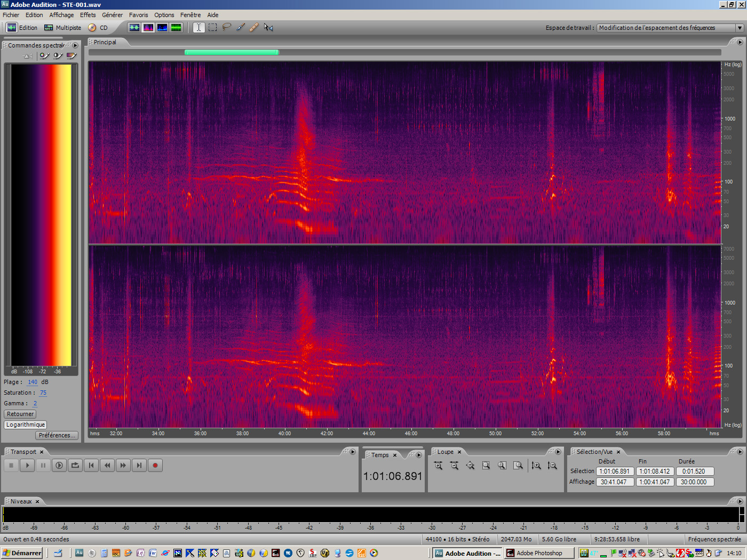Click the Sélection Début time field
Image resolution: width=747 pixels, height=560 pixels.
[615, 471]
